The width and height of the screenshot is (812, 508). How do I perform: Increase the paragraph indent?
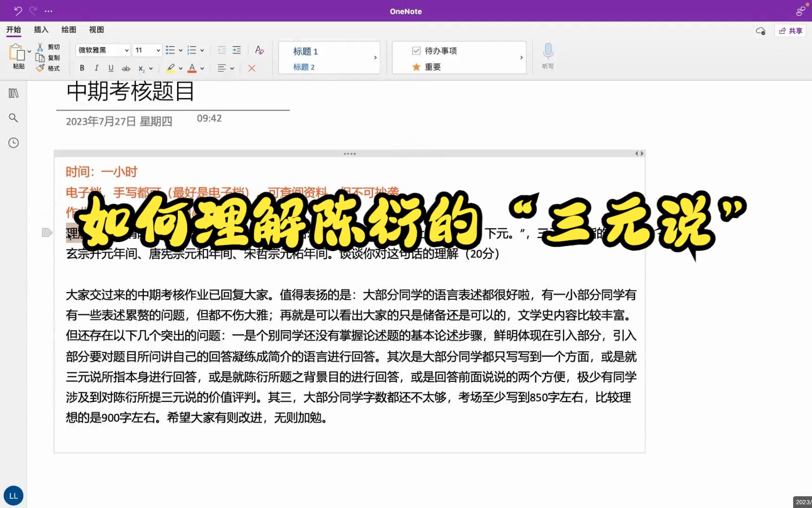click(237, 50)
